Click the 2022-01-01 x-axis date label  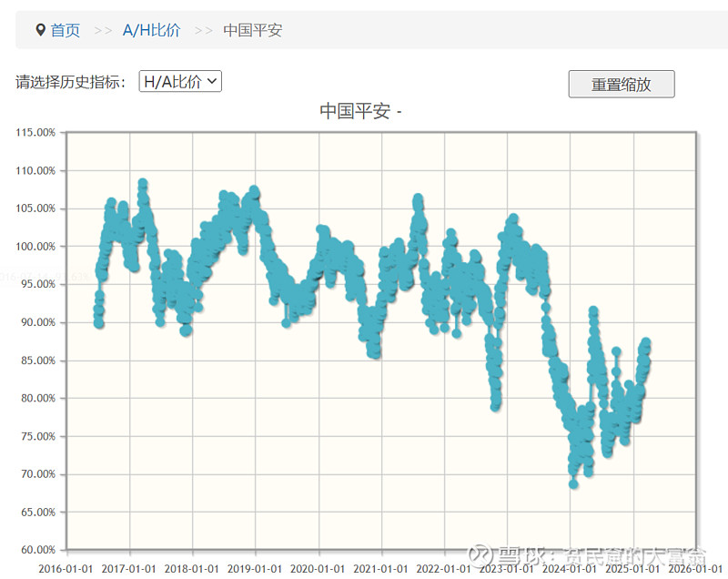444,569
